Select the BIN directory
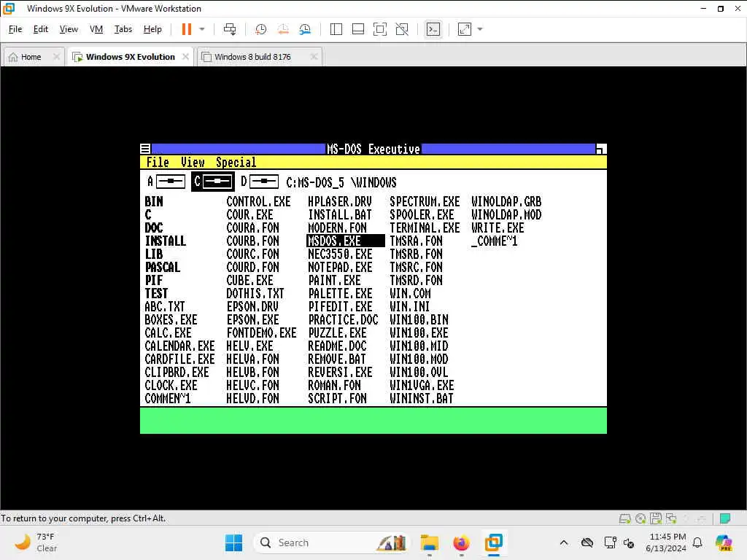This screenshot has width=747, height=560. [154, 202]
